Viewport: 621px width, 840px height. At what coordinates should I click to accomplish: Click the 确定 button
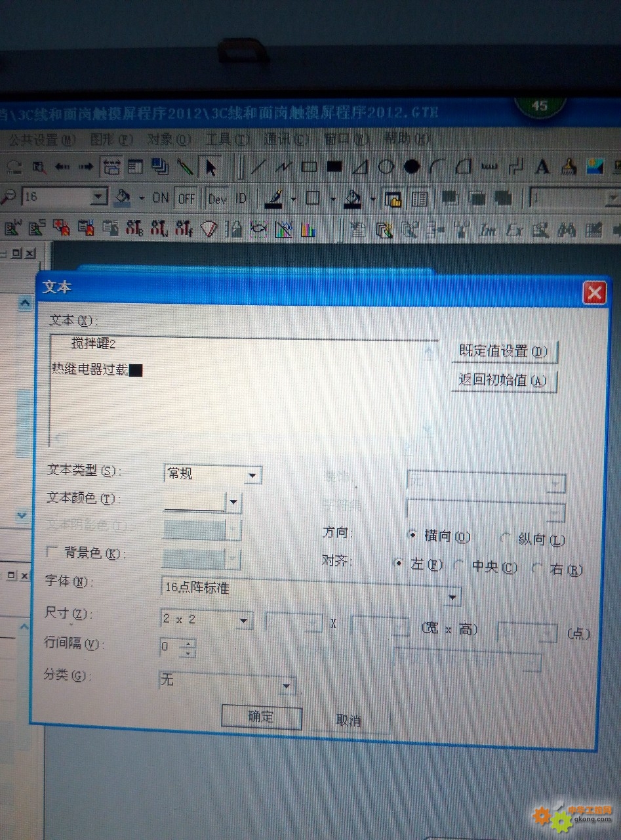261,717
